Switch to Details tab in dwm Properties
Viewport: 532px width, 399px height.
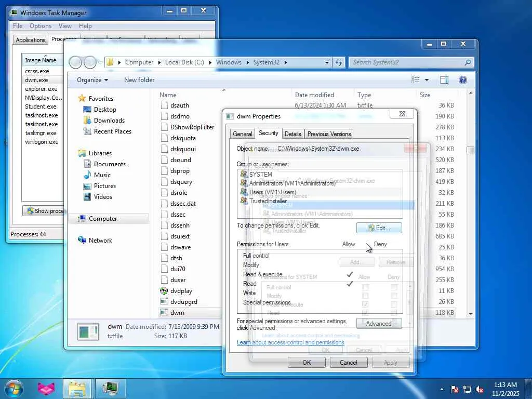click(x=293, y=134)
